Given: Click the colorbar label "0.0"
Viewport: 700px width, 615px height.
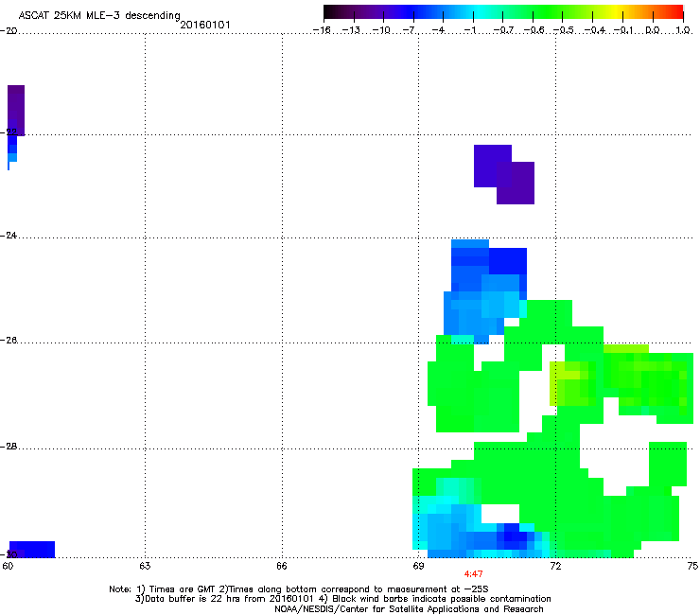Looking at the screenshot, I should click(653, 30).
